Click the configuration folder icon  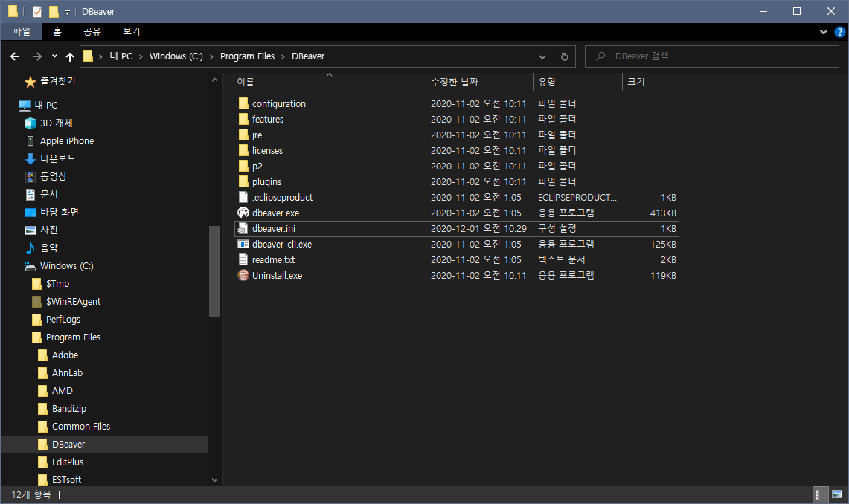point(243,104)
